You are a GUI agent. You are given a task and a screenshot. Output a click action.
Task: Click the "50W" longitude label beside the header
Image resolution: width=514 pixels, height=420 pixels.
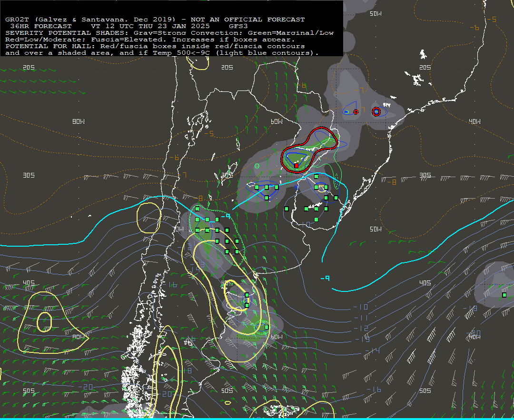pyautogui.click(x=376, y=14)
